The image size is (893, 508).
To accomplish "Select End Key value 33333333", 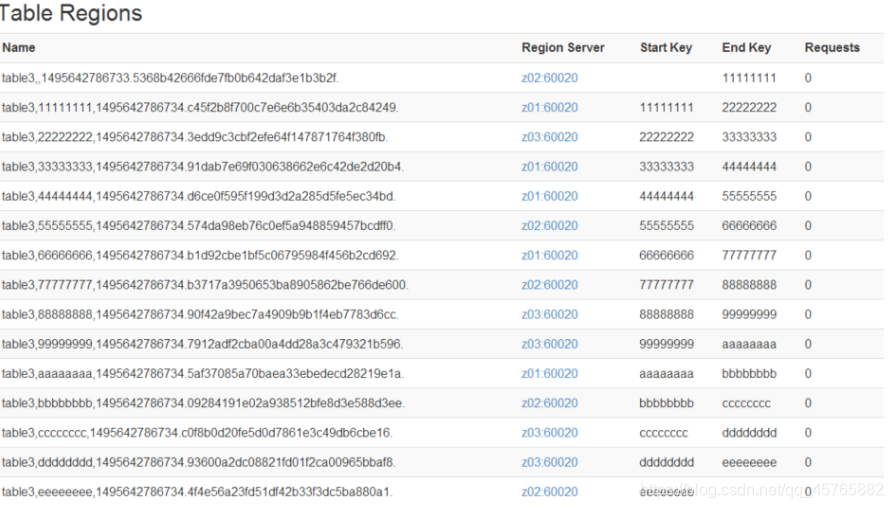I will [x=749, y=137].
